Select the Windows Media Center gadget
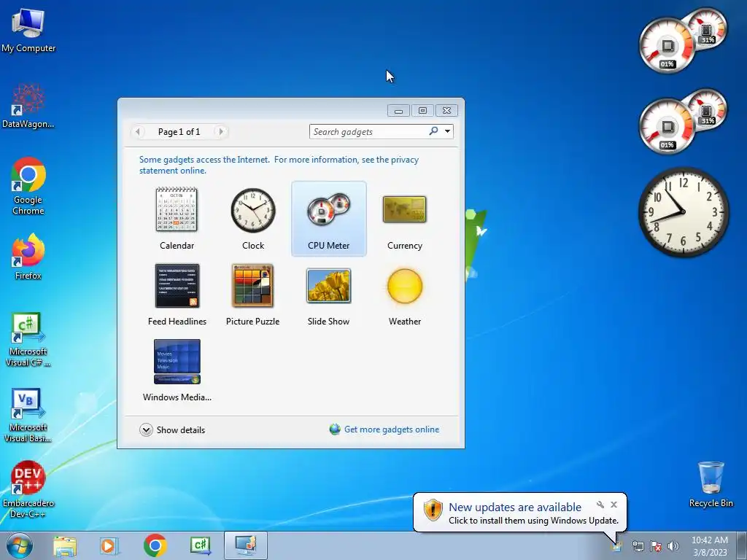Screen dimensions: 747x560 point(177,362)
